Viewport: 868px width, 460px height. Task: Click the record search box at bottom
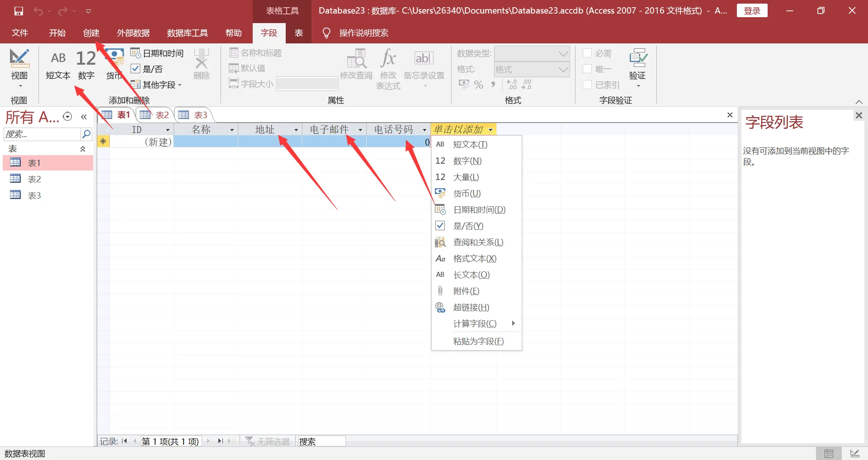coord(321,441)
